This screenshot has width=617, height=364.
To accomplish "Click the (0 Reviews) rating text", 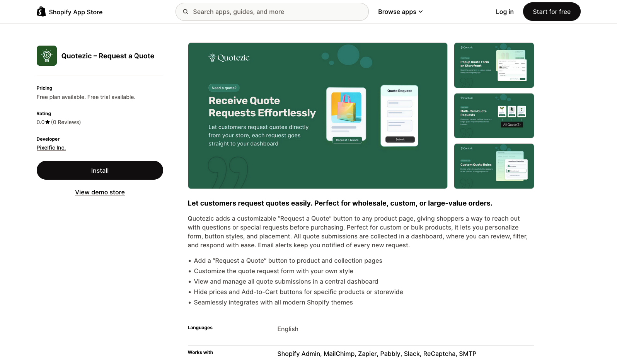I will point(66,122).
